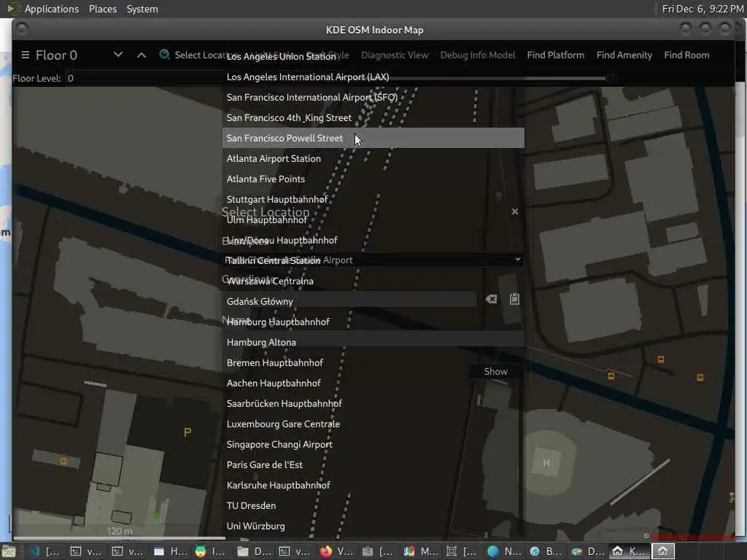Click the helipad H marker on map
The height and width of the screenshot is (560, 747).
546,463
